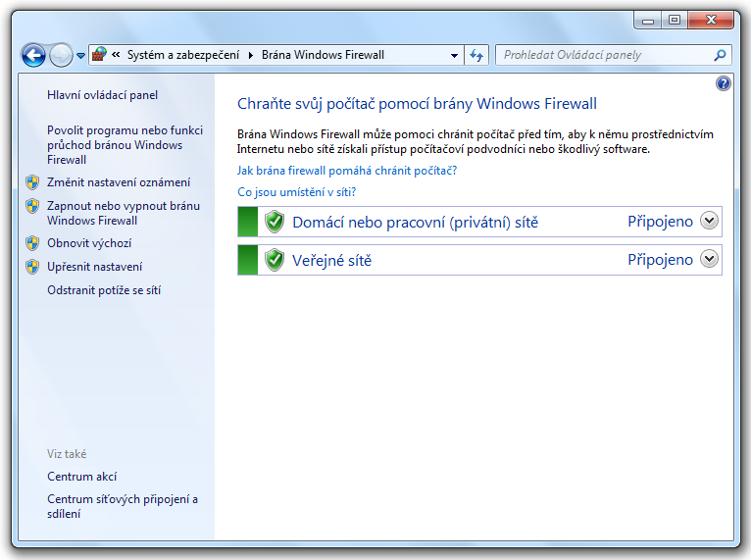Click green shield icon for Veřejné sítě

275,260
